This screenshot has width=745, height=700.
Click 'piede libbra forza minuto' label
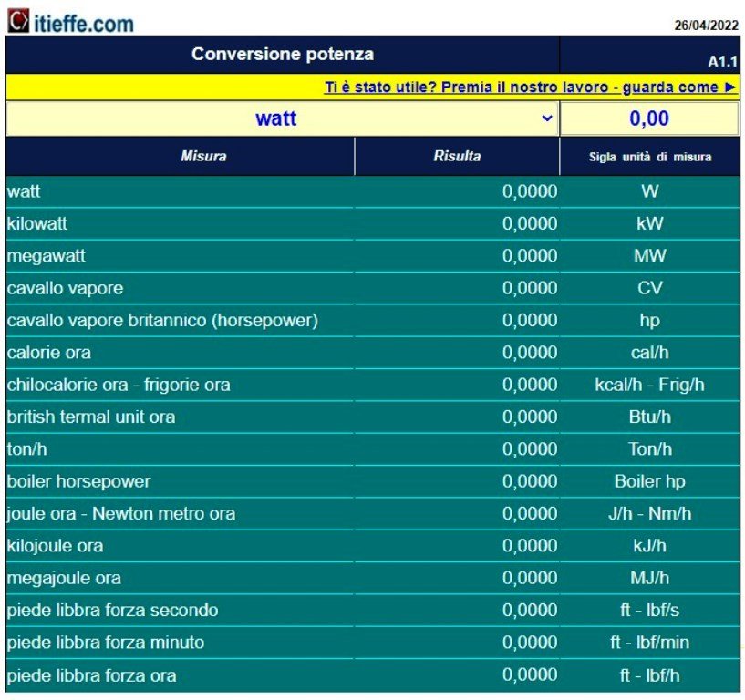point(106,643)
